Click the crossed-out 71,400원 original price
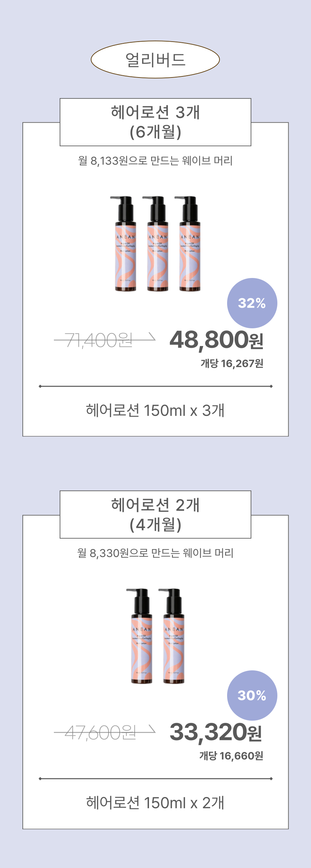 (99, 340)
